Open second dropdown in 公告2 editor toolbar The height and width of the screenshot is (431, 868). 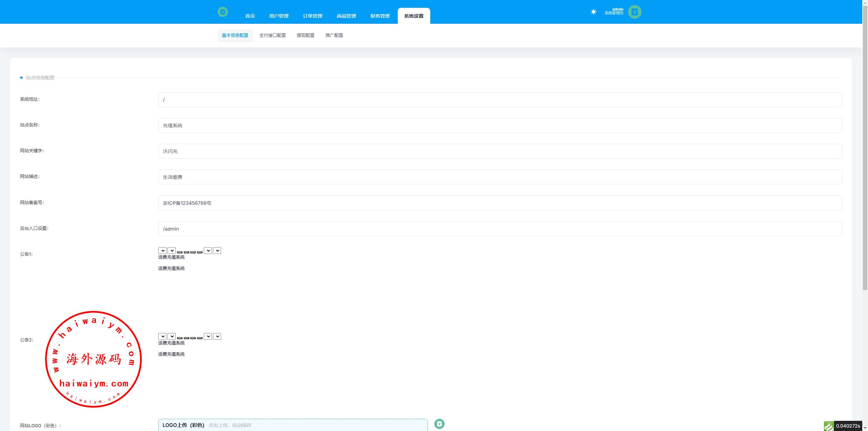coord(172,336)
